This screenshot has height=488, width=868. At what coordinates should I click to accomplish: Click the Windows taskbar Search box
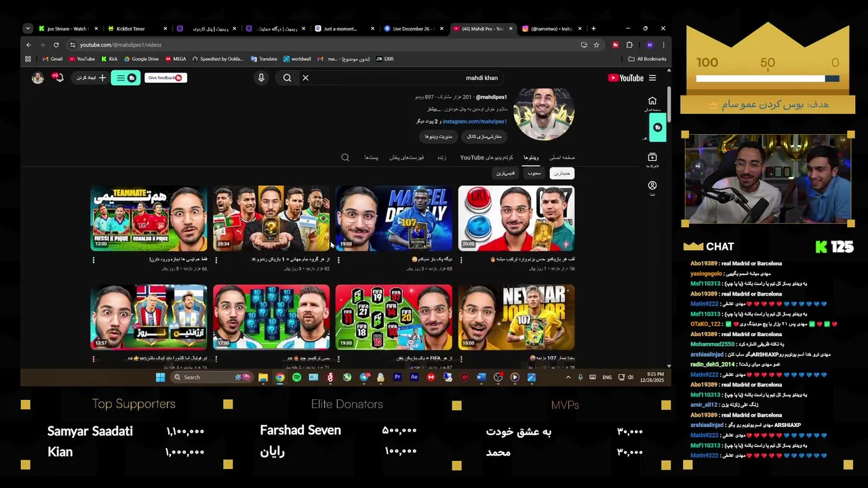(x=212, y=377)
